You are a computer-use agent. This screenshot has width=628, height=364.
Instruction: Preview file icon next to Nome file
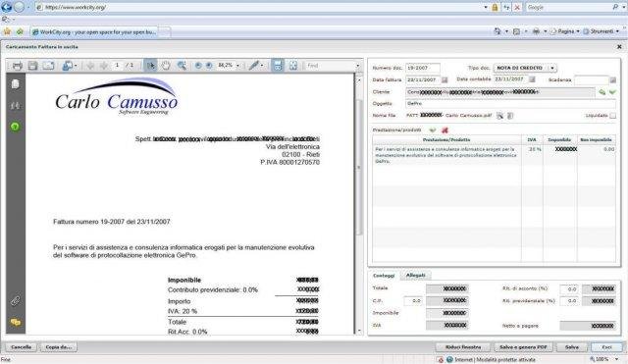tap(499, 116)
